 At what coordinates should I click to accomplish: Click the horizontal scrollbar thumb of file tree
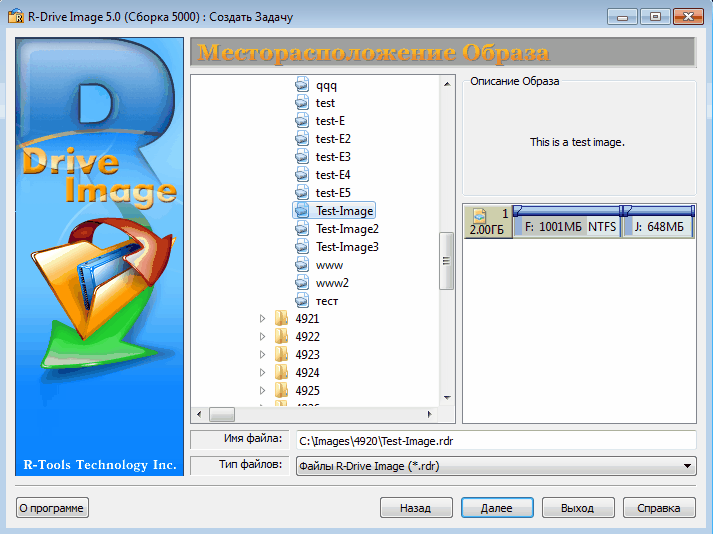(222, 414)
